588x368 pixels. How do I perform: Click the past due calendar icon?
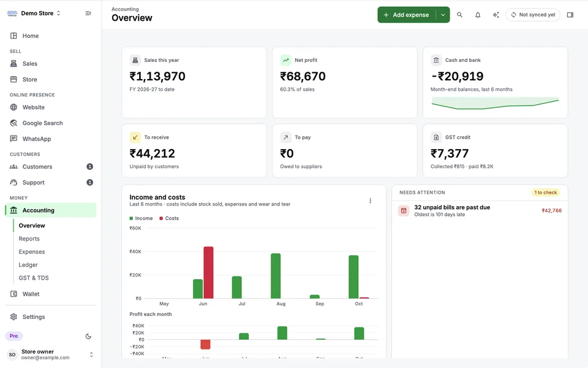click(x=404, y=210)
